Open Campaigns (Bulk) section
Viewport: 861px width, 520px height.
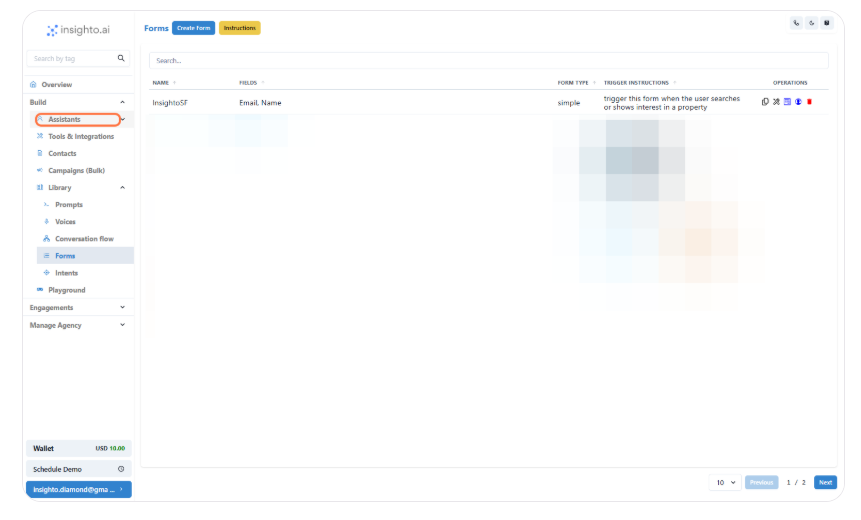click(76, 170)
